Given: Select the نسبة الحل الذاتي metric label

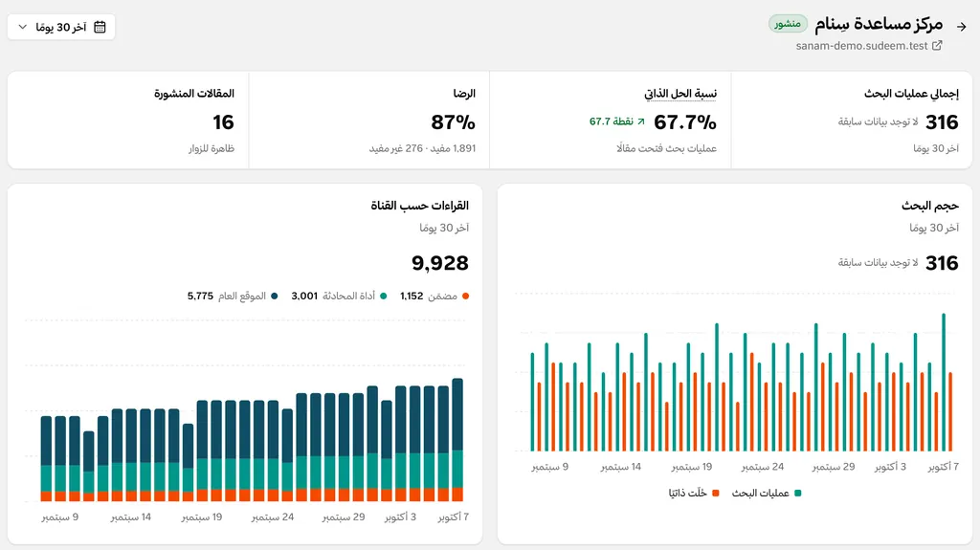Looking at the screenshot, I should click(680, 94).
